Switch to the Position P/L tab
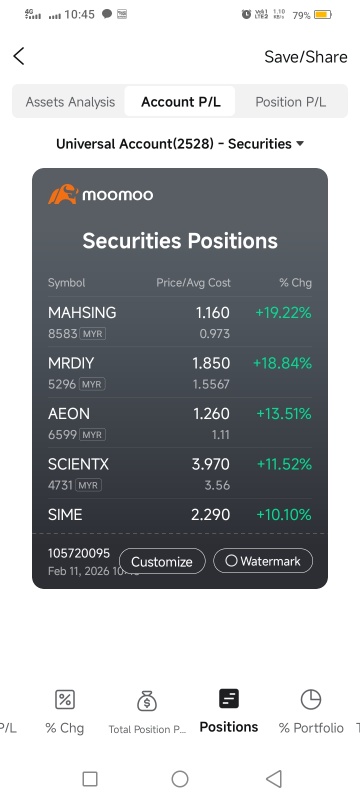 pos(291,102)
